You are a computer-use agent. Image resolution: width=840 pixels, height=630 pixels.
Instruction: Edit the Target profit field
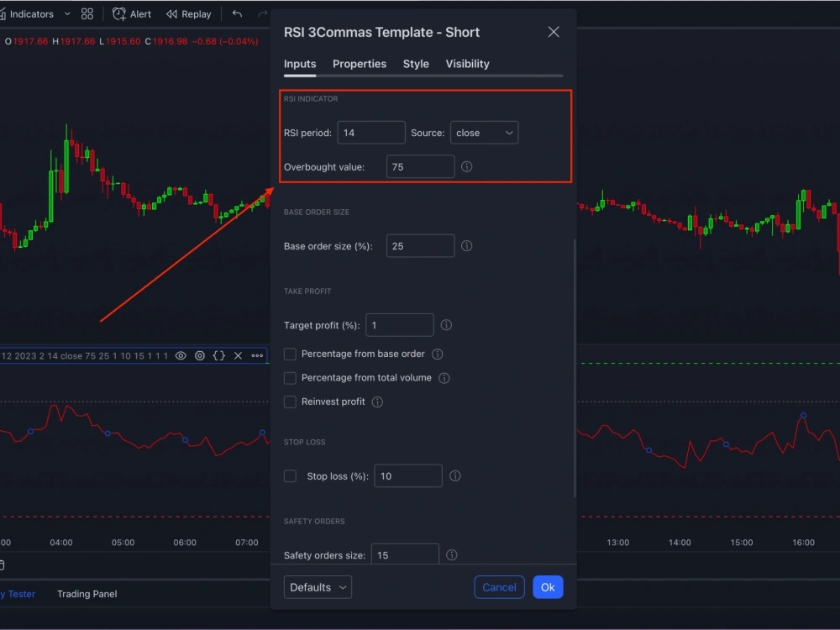coord(400,325)
